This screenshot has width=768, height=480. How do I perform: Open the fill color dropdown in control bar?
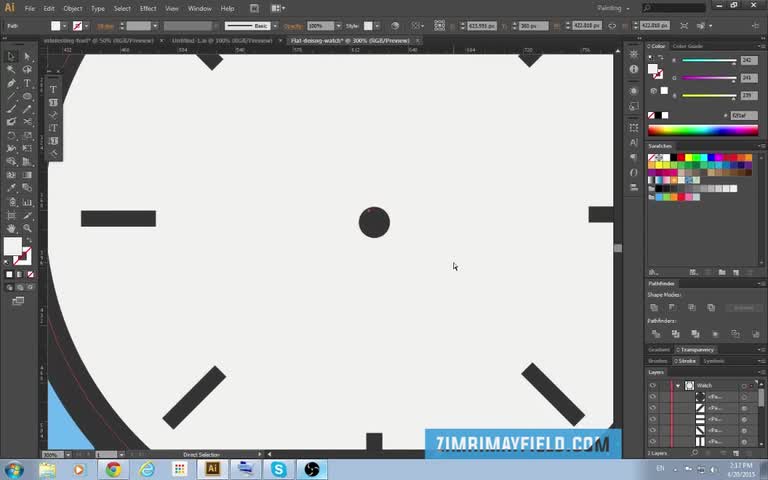point(65,26)
